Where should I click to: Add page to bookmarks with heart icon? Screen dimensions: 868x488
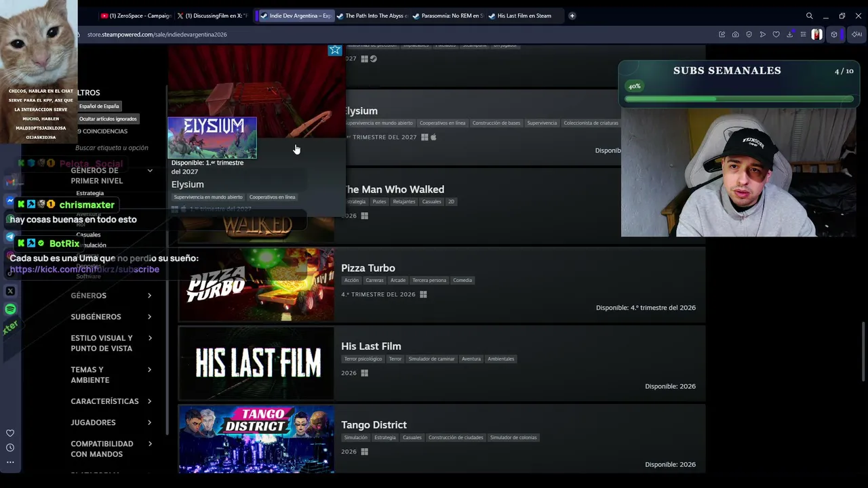click(x=776, y=35)
